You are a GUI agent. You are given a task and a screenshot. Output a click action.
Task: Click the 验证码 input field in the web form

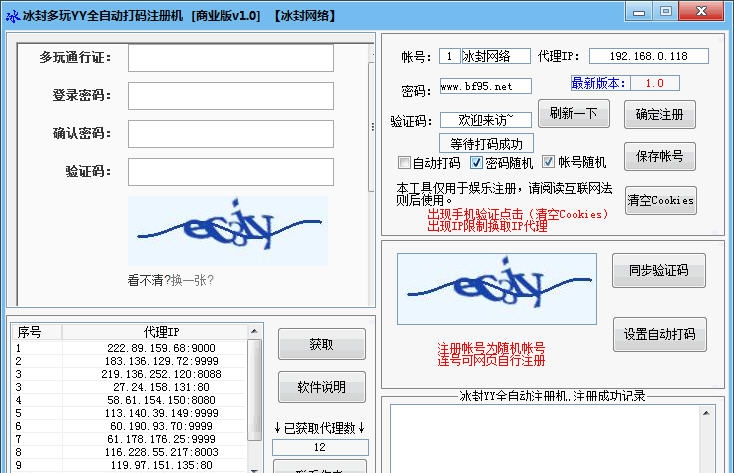(231, 172)
